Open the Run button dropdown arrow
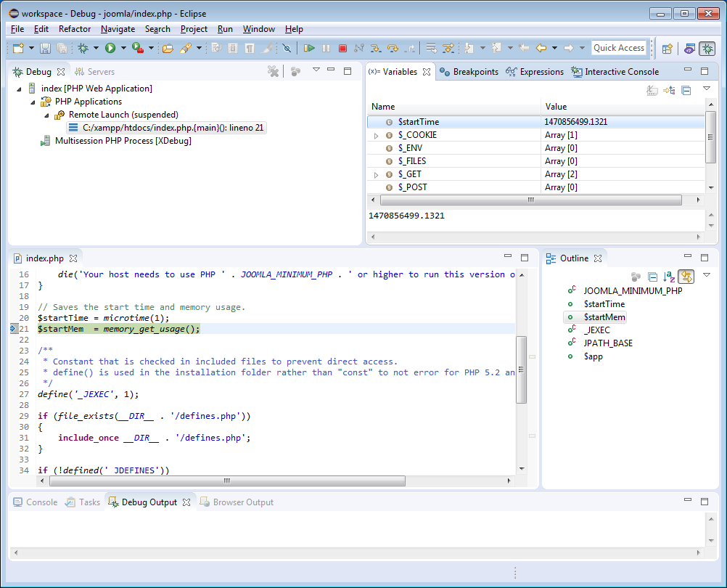This screenshot has height=588, width=727. 123,48
